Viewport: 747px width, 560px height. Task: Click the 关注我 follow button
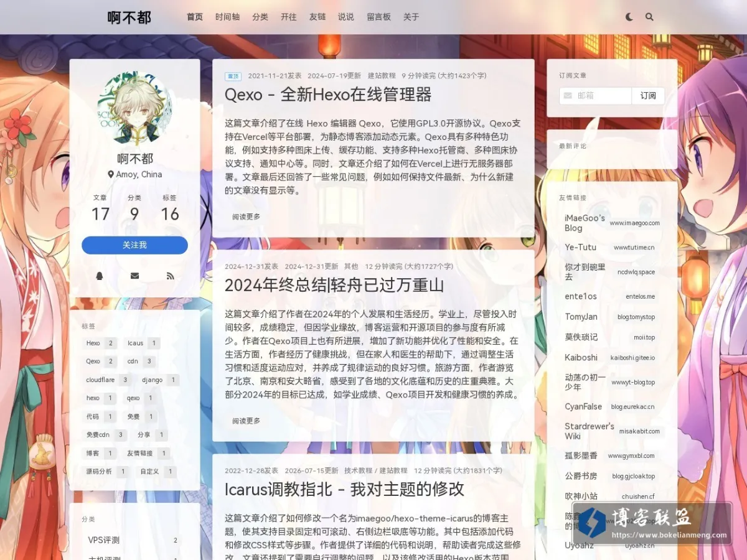(x=134, y=245)
